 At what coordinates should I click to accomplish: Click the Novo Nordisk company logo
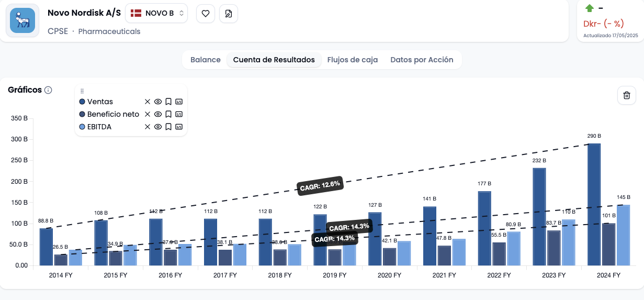(x=22, y=20)
